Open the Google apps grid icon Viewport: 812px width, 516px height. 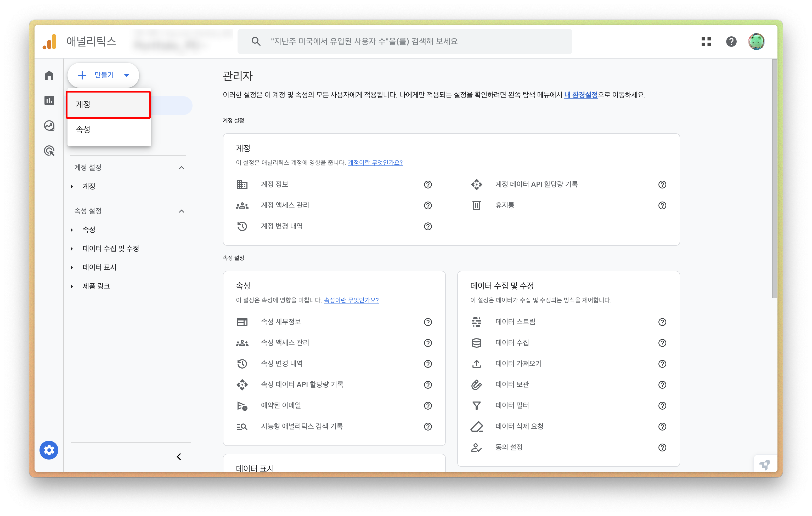click(x=706, y=42)
